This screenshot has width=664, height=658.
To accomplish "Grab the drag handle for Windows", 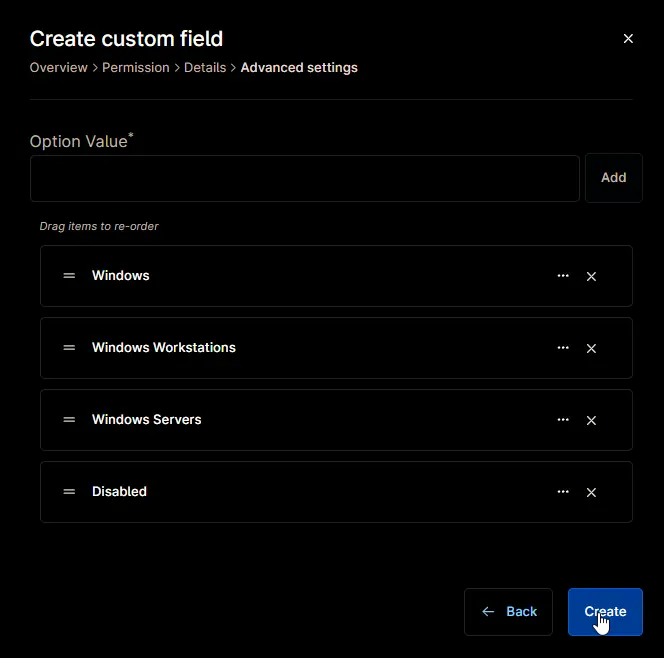I will tap(69, 276).
